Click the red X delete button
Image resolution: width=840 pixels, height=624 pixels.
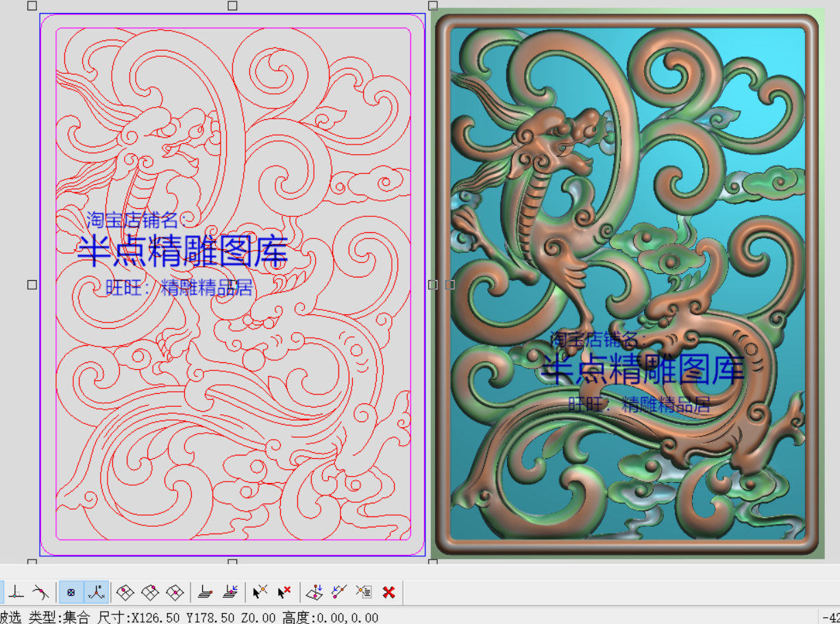tap(389, 592)
